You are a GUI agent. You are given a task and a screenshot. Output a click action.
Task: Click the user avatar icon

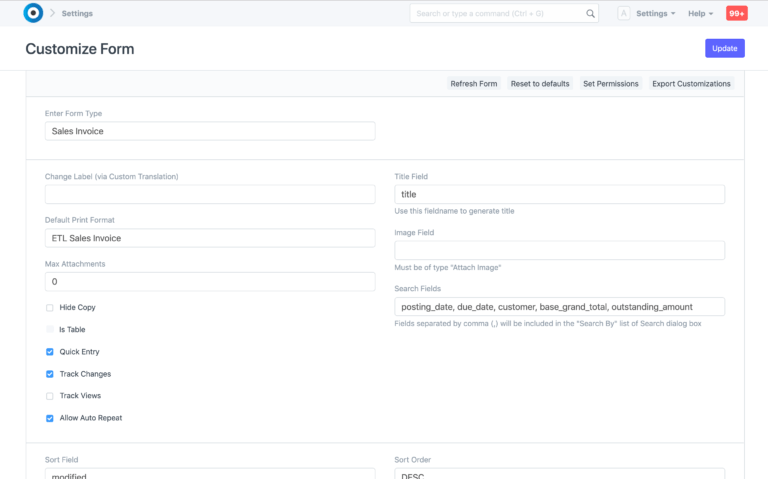coord(623,14)
